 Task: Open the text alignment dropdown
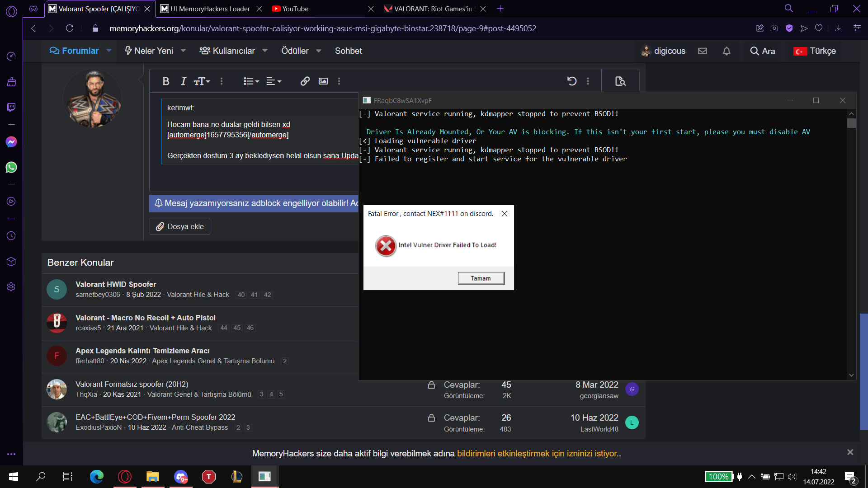(x=274, y=81)
